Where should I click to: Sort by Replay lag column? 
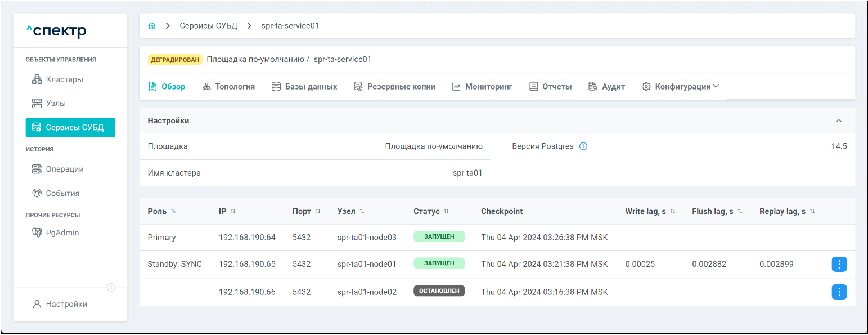[812, 211]
